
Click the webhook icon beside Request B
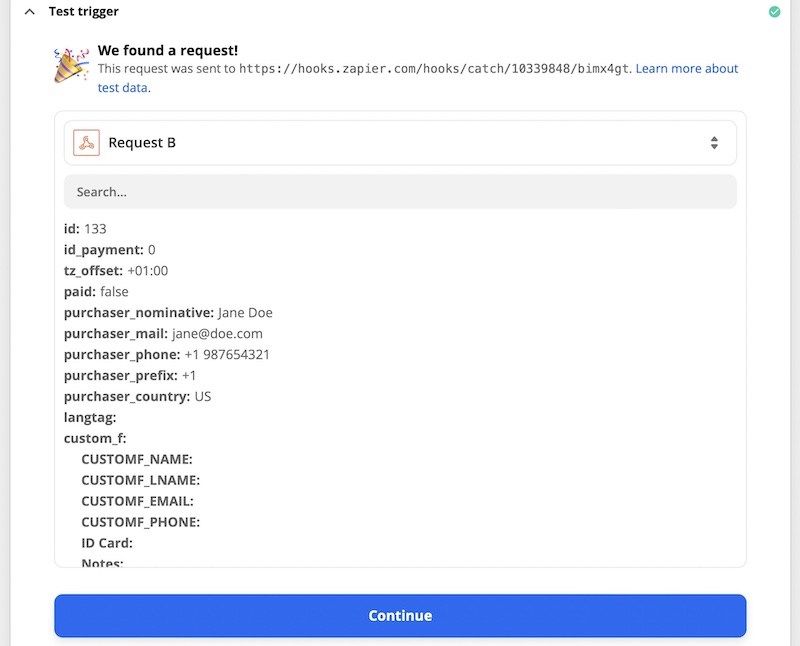[x=86, y=142]
